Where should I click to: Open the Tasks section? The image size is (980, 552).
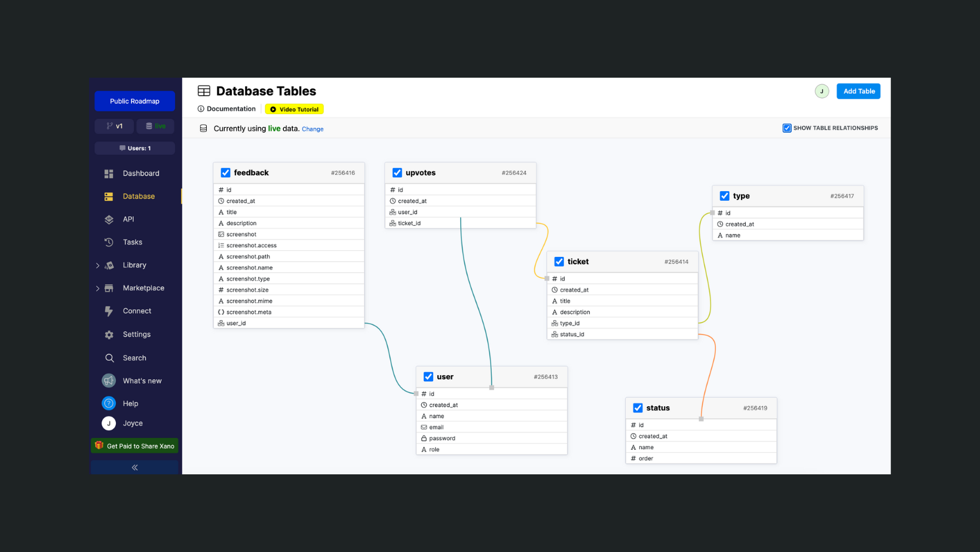point(133,242)
